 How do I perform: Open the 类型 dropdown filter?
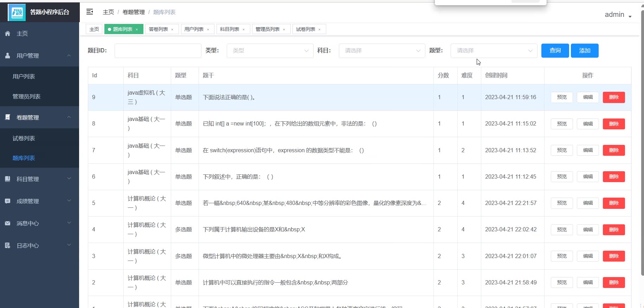270,51
